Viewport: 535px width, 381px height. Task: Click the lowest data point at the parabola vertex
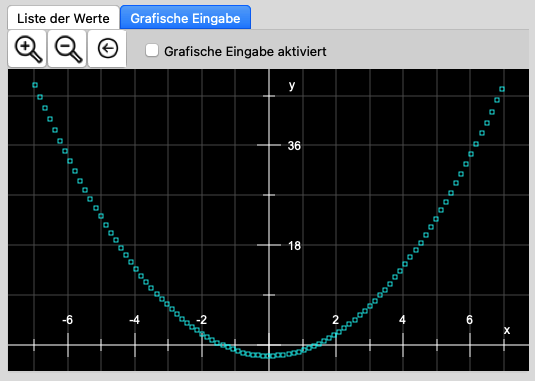(270, 356)
